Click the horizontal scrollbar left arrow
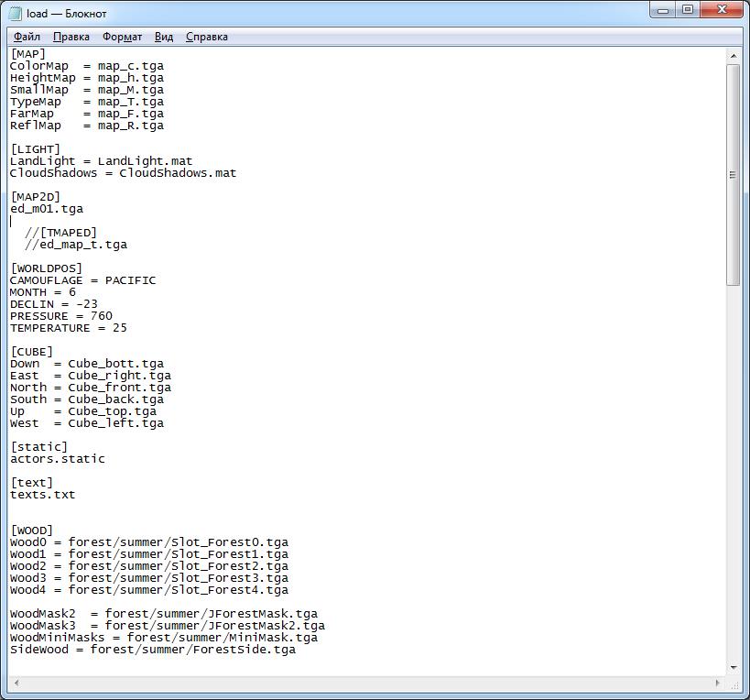750x700 pixels. point(16,683)
